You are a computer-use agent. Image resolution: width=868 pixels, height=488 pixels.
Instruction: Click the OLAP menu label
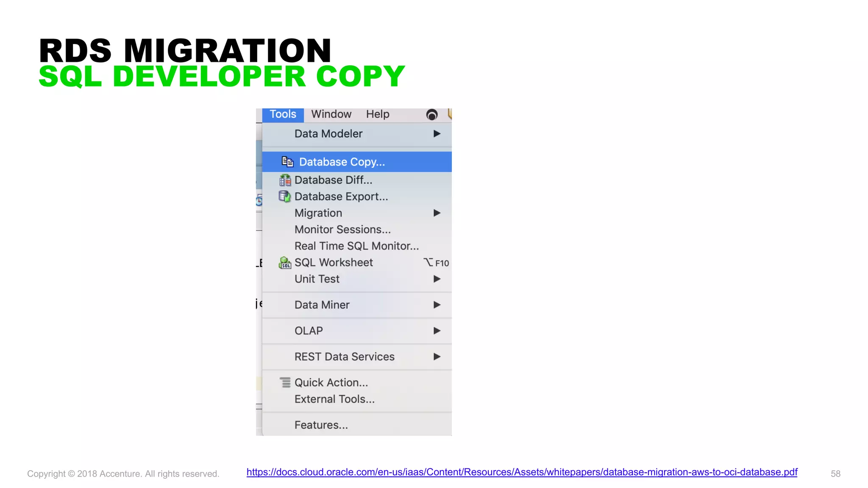pos(309,331)
